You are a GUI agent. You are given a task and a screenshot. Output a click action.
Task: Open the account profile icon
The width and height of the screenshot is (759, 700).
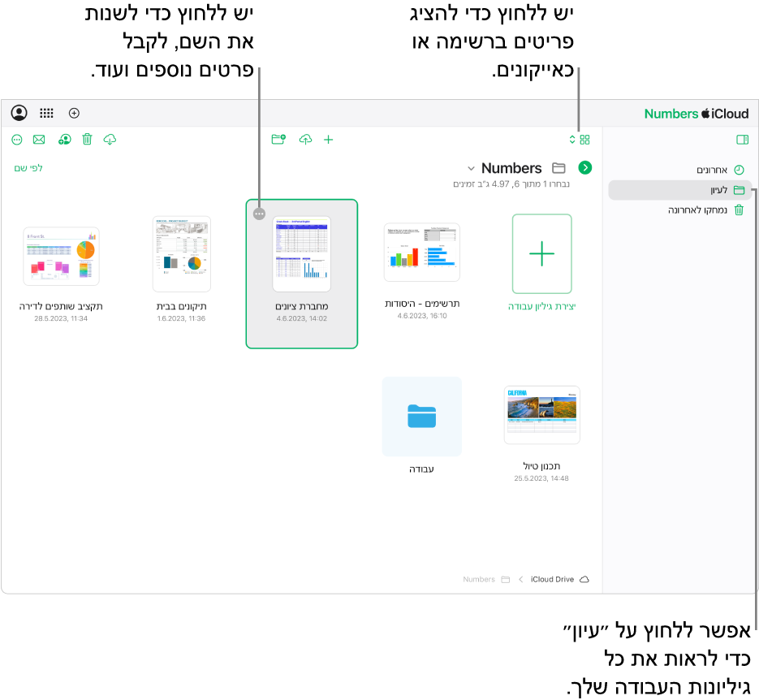19,113
